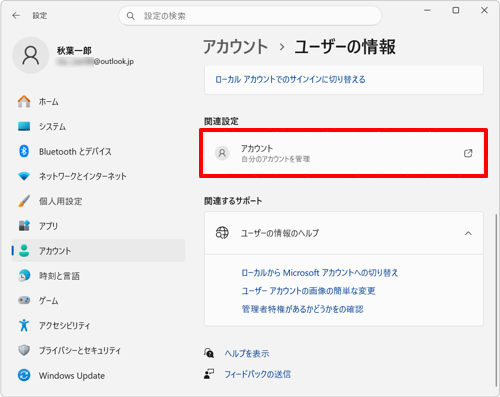The width and height of the screenshot is (500, 397).
Task: Click the ユーザーの情報 page heading
Action: pyautogui.click(x=345, y=46)
